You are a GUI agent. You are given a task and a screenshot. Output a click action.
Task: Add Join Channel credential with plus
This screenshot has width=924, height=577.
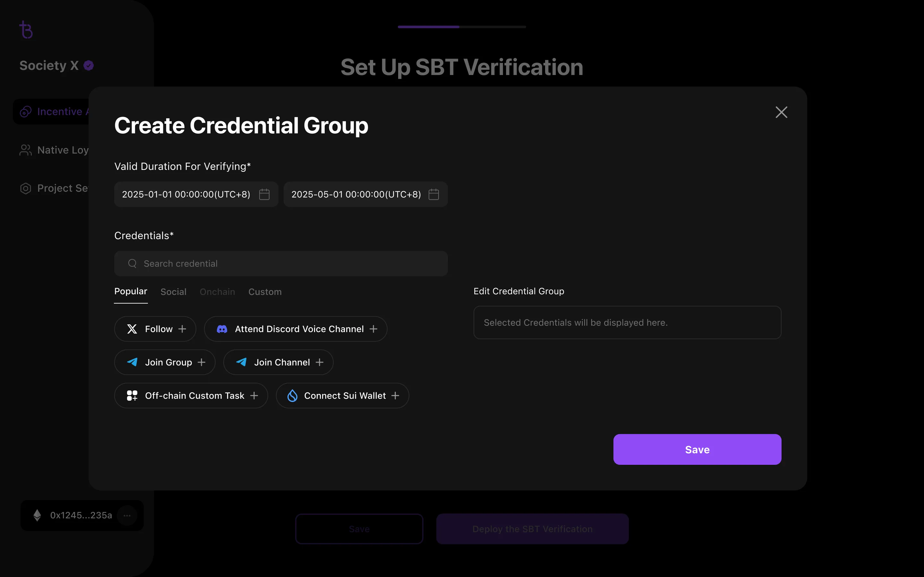pos(320,362)
